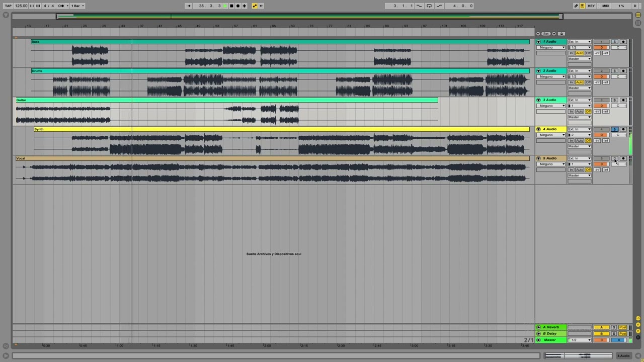
Task: Click the 3 Audio pan C control
Action: pyautogui.click(x=618, y=106)
